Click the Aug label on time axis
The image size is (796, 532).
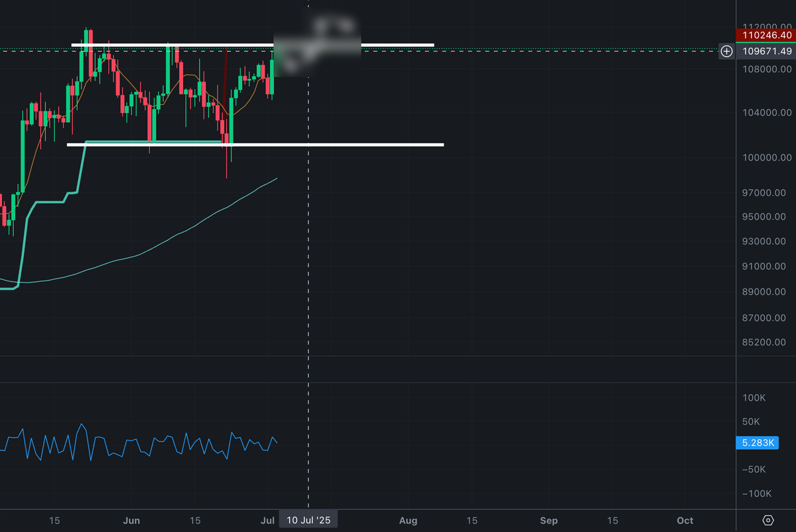click(x=409, y=520)
